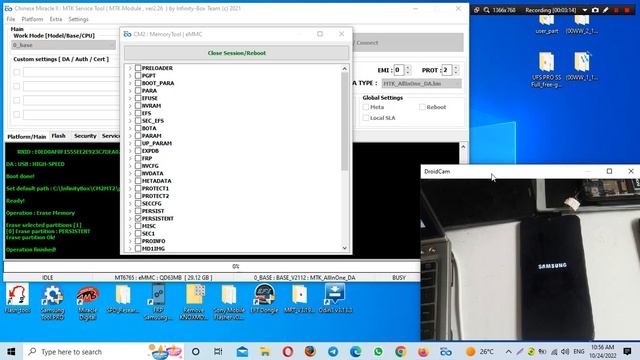Launch the EFT Dongle shortcut
640x360 pixels.
(x=264, y=299)
